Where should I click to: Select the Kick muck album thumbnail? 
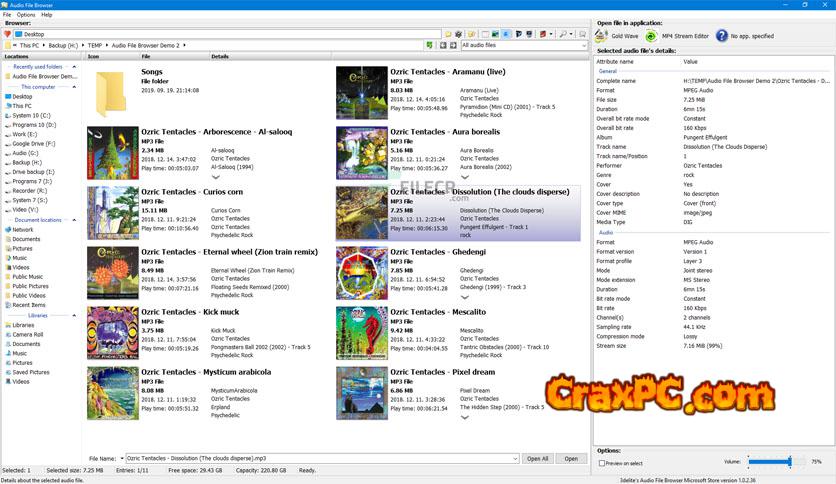click(112, 332)
